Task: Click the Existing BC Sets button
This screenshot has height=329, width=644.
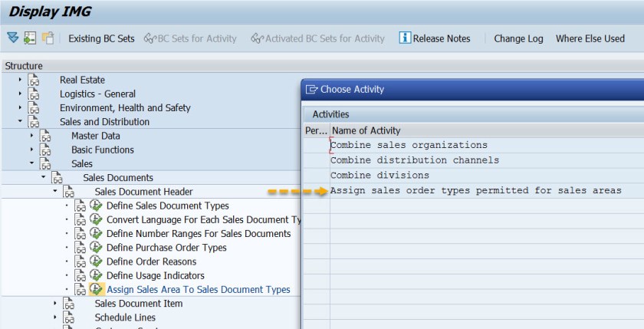Action: [x=101, y=38]
